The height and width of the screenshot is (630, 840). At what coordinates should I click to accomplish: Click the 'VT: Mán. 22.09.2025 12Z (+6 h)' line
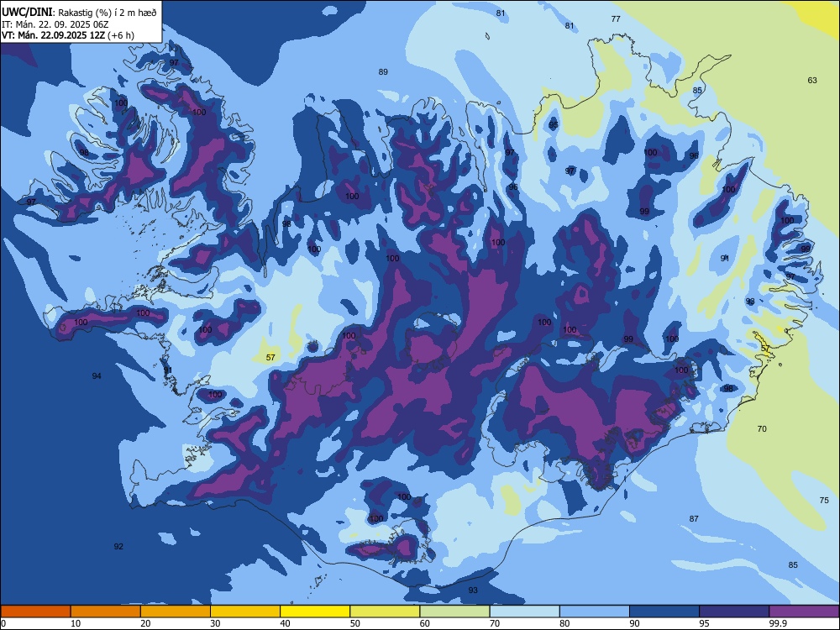tap(68, 35)
